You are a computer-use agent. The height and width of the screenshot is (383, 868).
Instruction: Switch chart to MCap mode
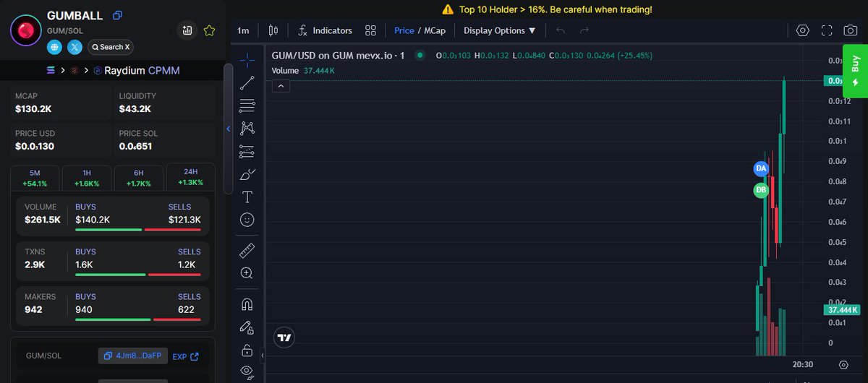click(435, 30)
